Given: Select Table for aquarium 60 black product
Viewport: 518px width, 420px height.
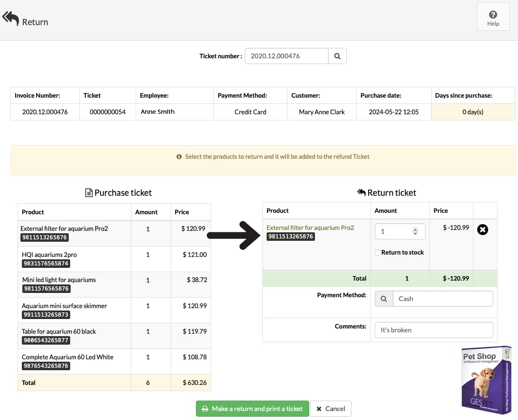Looking at the screenshot, I should tap(59, 331).
